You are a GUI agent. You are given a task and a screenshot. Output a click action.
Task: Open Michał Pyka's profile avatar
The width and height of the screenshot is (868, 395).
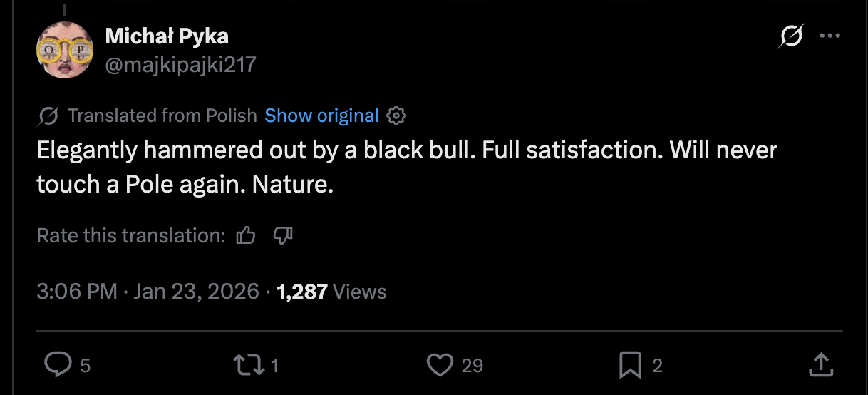coord(65,50)
